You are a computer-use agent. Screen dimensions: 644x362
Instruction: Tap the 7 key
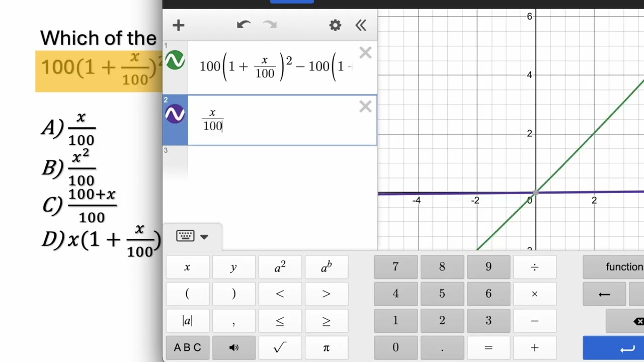[x=395, y=267]
